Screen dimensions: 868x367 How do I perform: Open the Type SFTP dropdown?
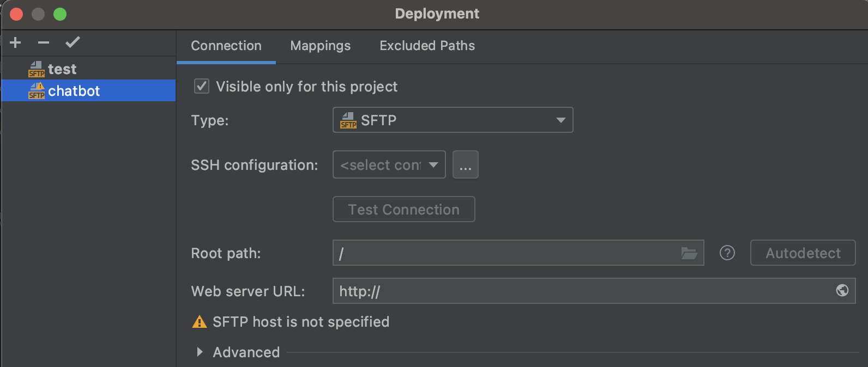453,120
